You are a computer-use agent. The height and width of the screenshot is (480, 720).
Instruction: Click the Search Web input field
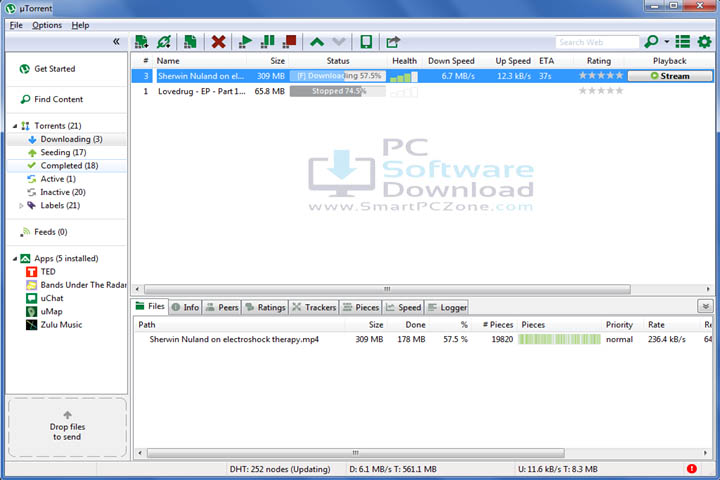[x=596, y=42]
